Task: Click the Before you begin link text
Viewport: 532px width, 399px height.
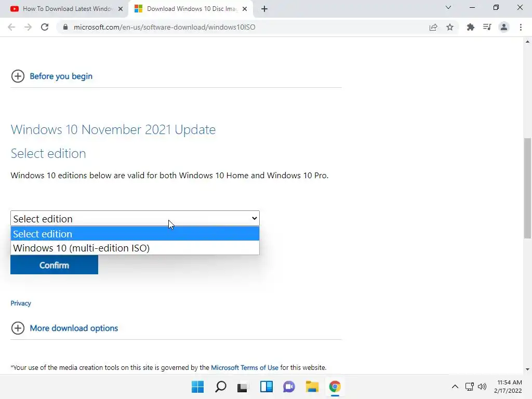Action: coord(61,76)
